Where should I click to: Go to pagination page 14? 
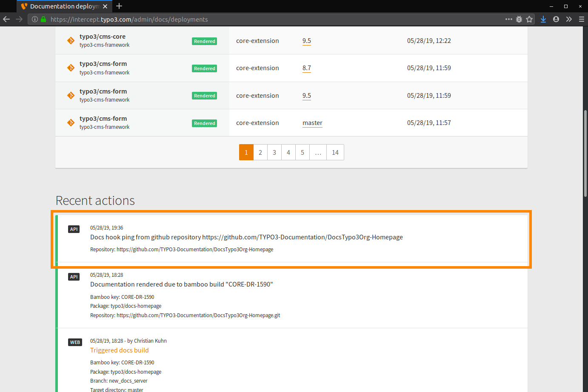335,152
